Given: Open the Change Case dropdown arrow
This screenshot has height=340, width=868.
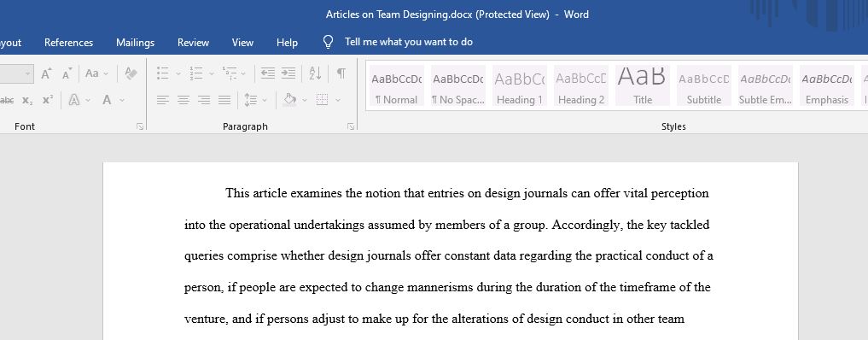Looking at the screenshot, I should tap(106, 73).
